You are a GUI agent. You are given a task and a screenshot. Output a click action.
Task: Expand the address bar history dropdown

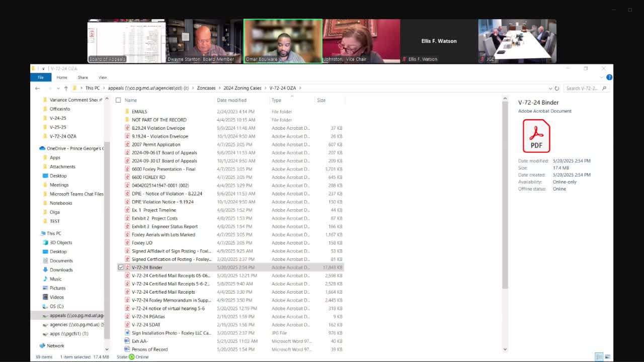pyautogui.click(x=550, y=88)
